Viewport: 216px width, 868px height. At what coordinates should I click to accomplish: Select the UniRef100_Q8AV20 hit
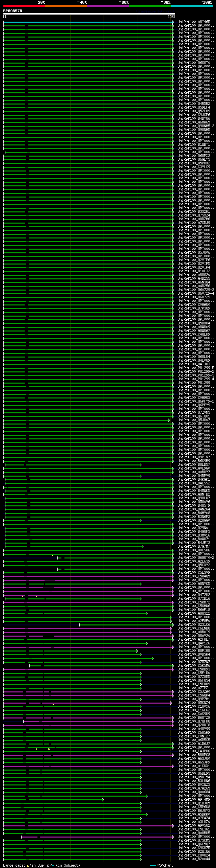(x=194, y=636)
